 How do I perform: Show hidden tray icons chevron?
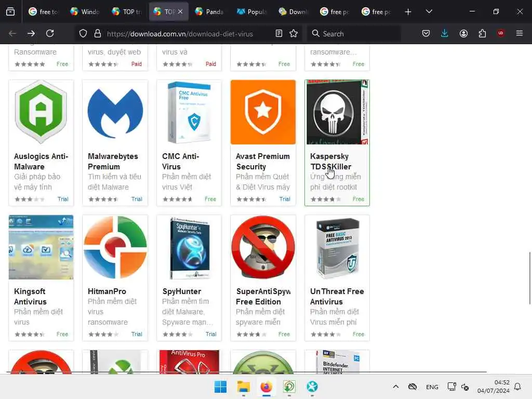tap(395, 387)
